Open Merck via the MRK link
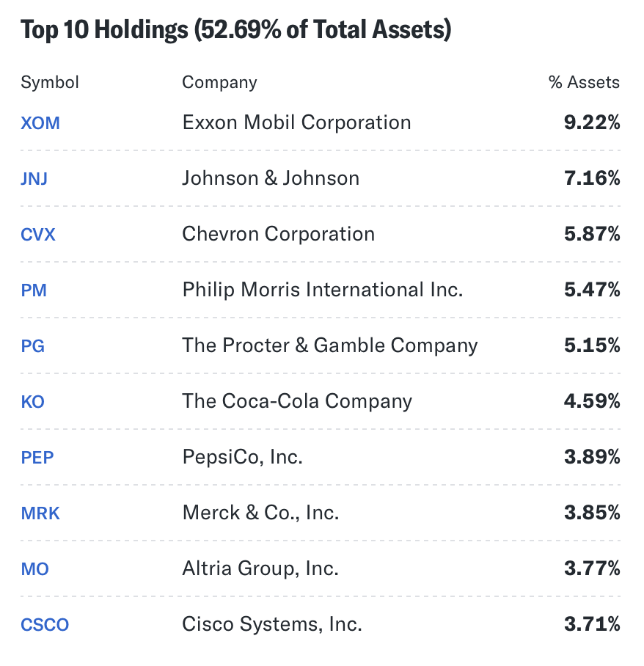Image resolution: width=644 pixels, height=666 pixels. coord(40,513)
